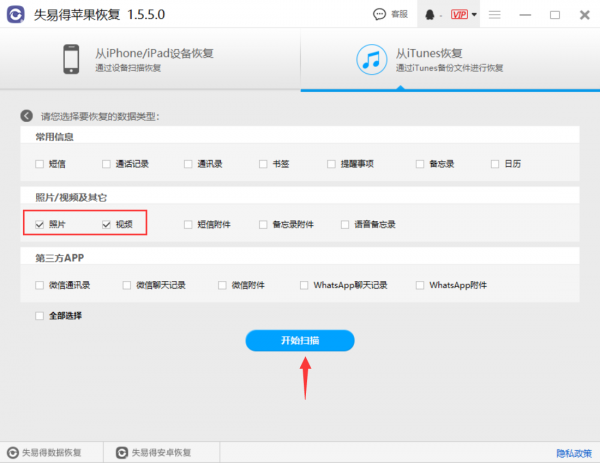Image resolution: width=600 pixels, height=463 pixels.
Task: Check the 通话记录 checkbox
Action: pyautogui.click(x=106, y=164)
